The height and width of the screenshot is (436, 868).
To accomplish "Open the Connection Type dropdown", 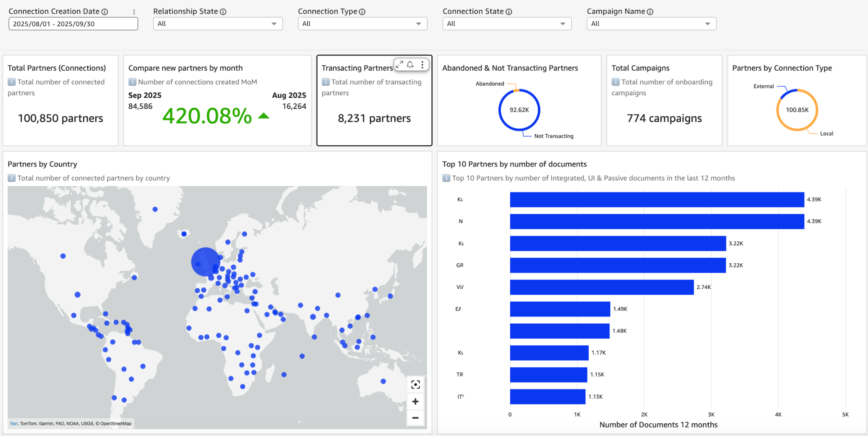I will [362, 24].
